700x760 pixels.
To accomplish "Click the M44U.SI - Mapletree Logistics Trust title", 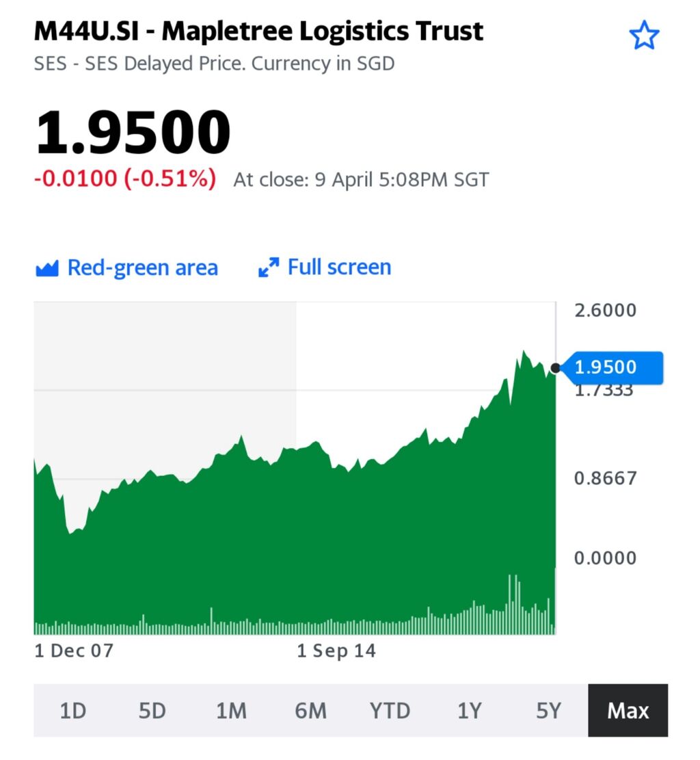I will pyautogui.click(x=258, y=31).
